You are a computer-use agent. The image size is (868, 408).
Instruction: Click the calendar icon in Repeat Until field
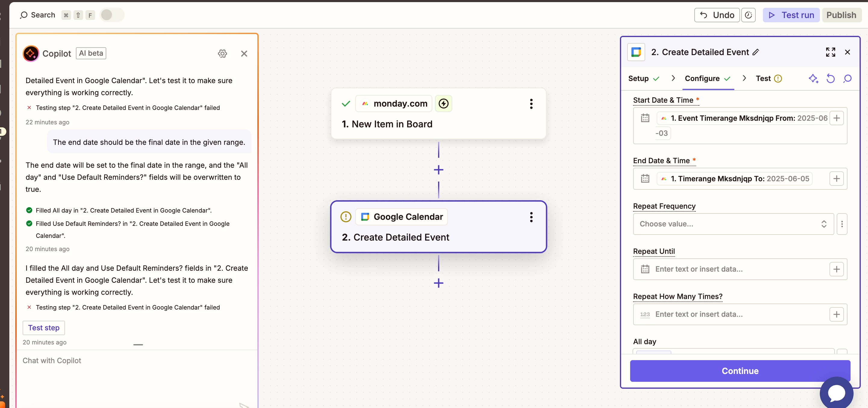tap(645, 269)
